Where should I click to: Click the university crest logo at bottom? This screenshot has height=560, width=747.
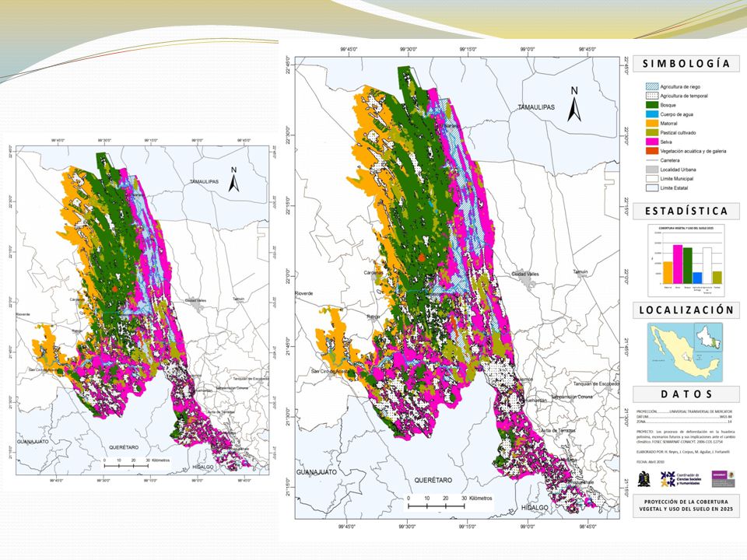click(x=644, y=479)
